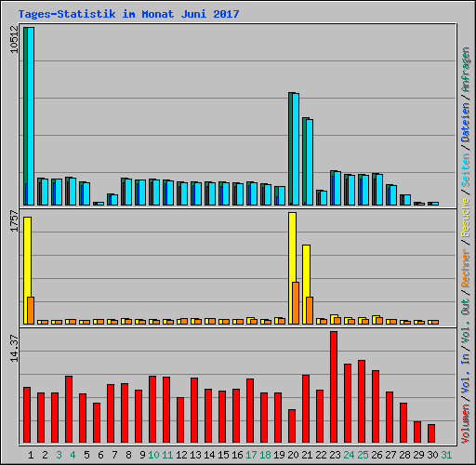Image resolution: width=476 pixels, height=465 pixels.
Task: Click green day label 10
Action: [x=153, y=455]
